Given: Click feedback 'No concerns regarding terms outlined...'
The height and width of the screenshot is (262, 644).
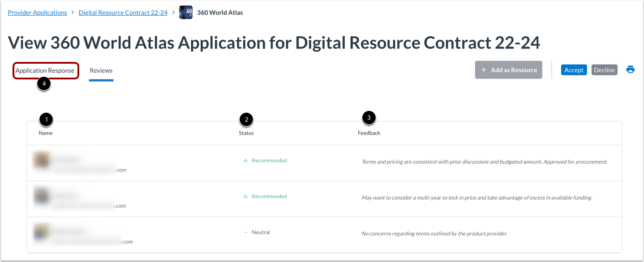Looking at the screenshot, I should pos(434,234).
